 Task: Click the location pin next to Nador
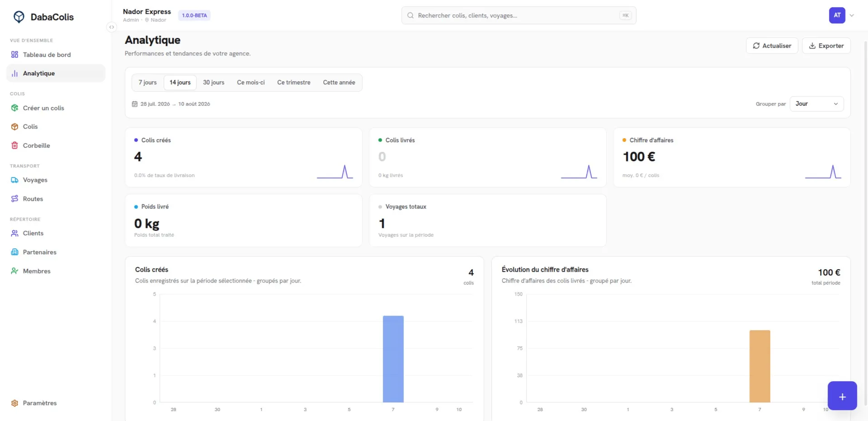tap(147, 20)
